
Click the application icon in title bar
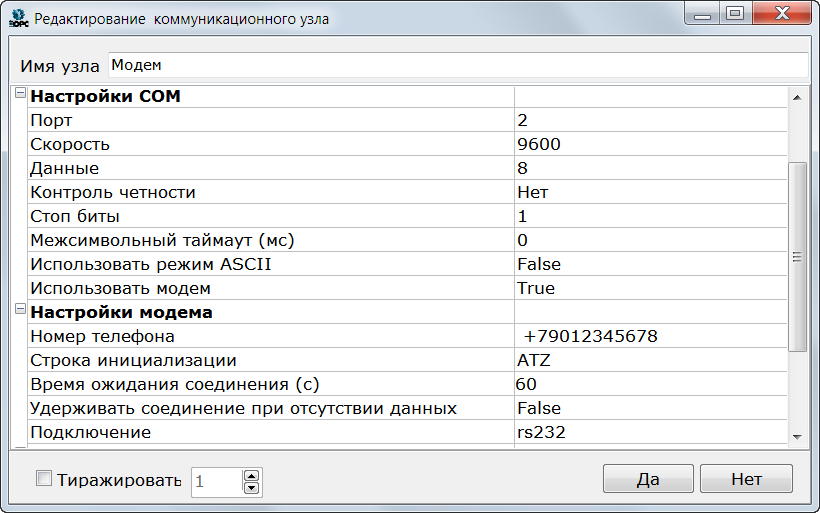point(18,18)
